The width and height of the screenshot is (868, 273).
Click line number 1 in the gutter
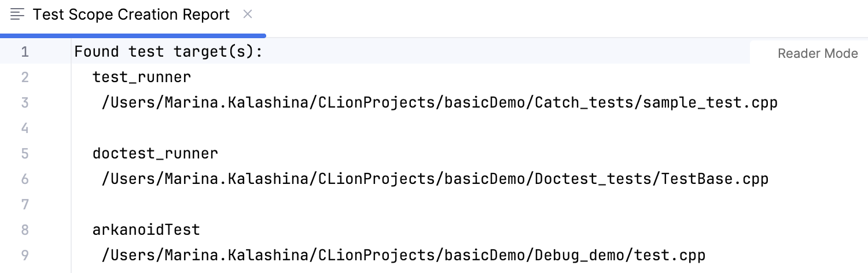pyautogui.click(x=25, y=52)
